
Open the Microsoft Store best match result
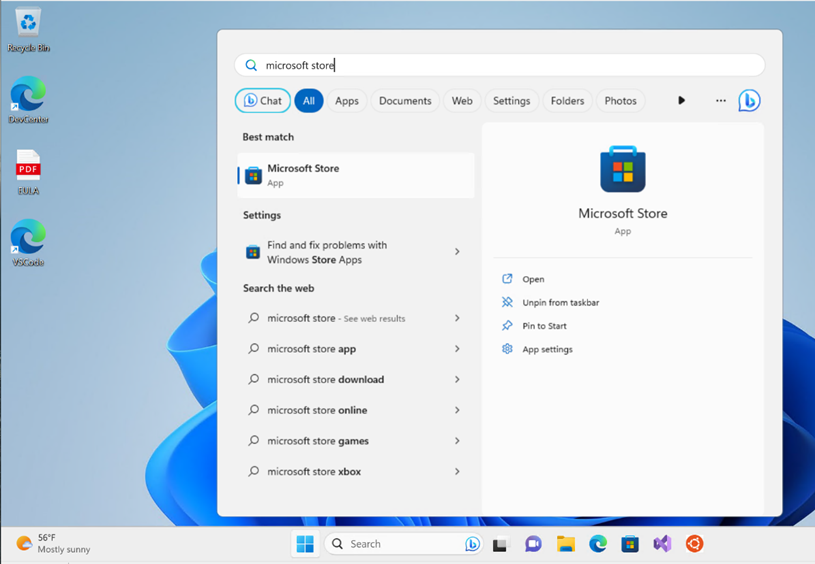click(x=356, y=175)
